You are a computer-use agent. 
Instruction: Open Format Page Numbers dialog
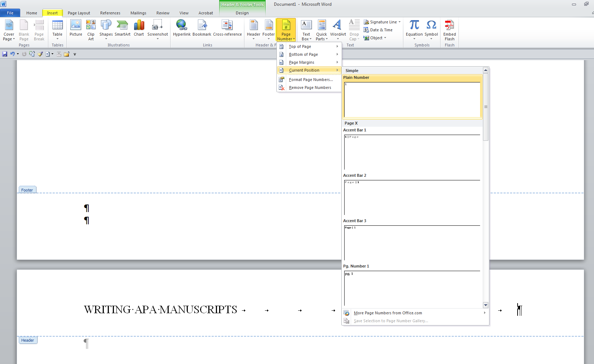point(309,80)
